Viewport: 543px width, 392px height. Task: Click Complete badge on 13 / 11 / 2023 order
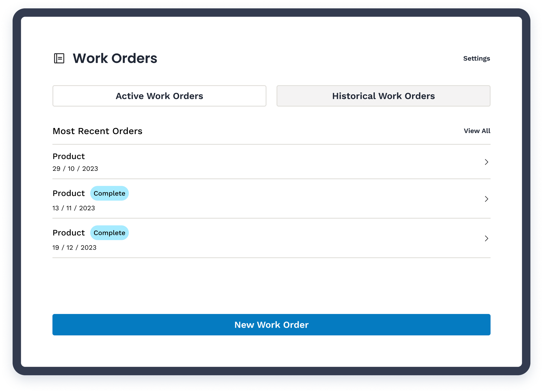(109, 193)
